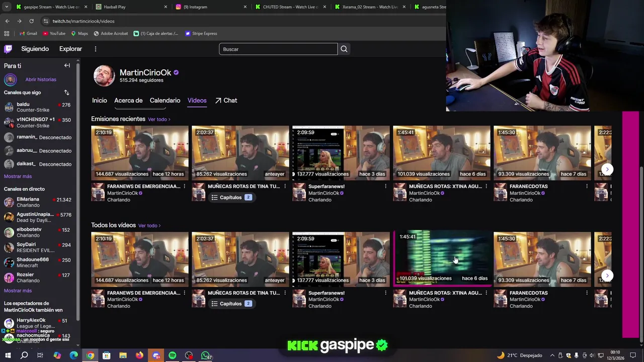The width and height of the screenshot is (644, 362).
Task: Open Spotify from the taskbar
Action: pyautogui.click(x=172, y=355)
